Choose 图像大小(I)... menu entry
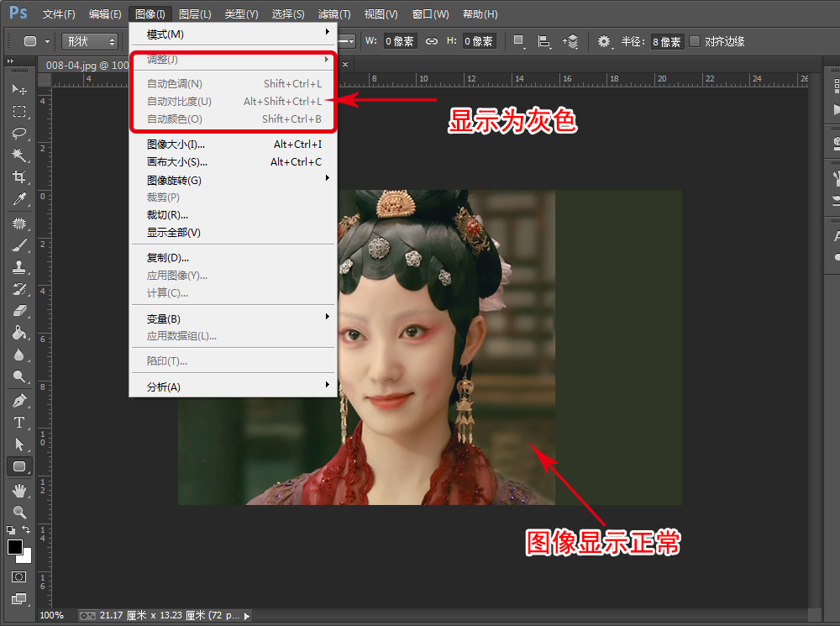840x626 pixels. (x=233, y=145)
